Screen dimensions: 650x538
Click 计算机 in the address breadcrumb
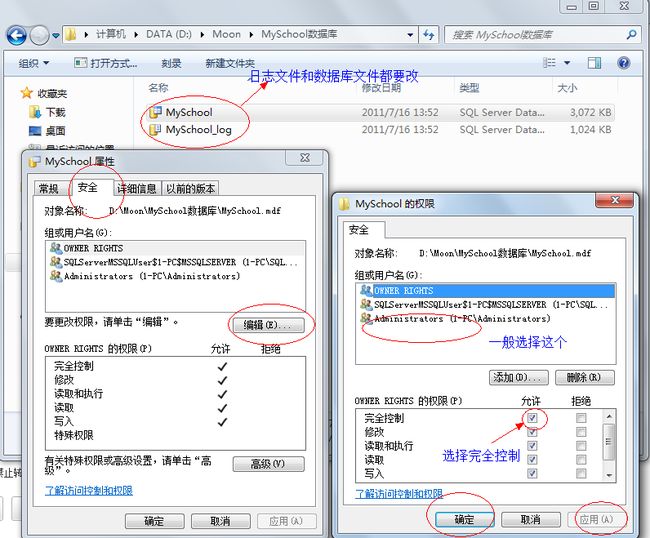pos(111,34)
